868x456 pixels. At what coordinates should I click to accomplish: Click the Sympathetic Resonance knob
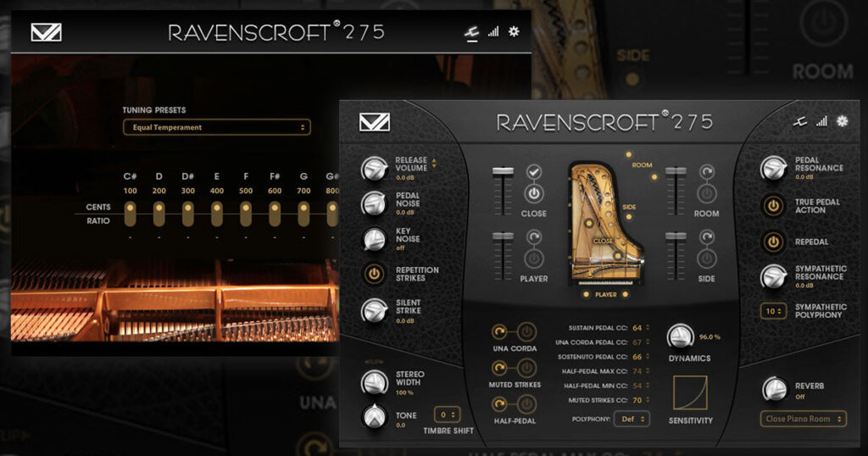tap(773, 276)
